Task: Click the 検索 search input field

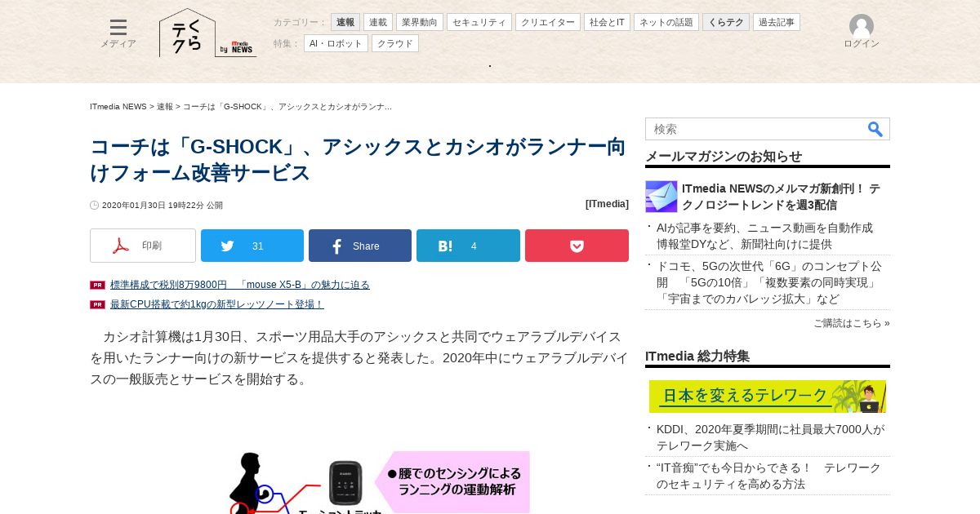Action: [755, 129]
